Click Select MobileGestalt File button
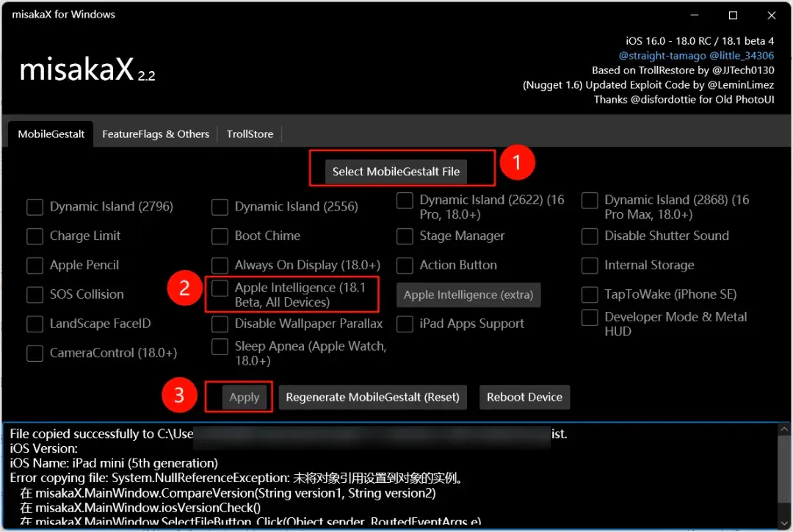 click(396, 171)
